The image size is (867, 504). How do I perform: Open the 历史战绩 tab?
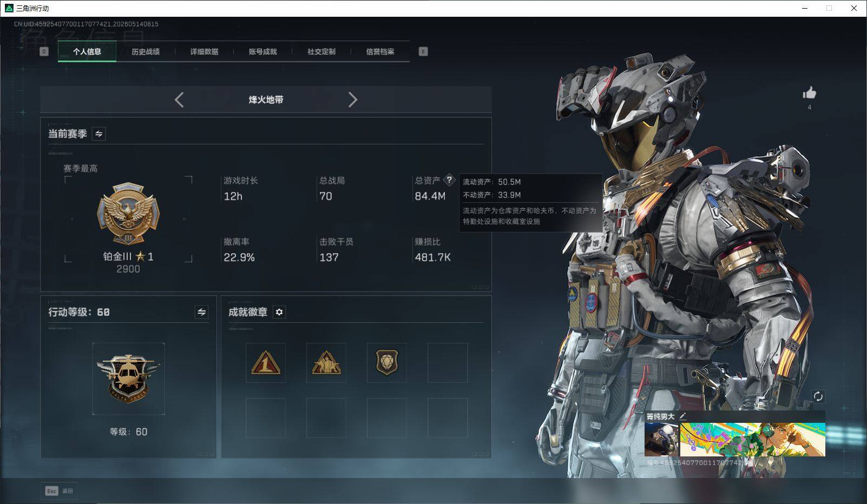click(146, 51)
